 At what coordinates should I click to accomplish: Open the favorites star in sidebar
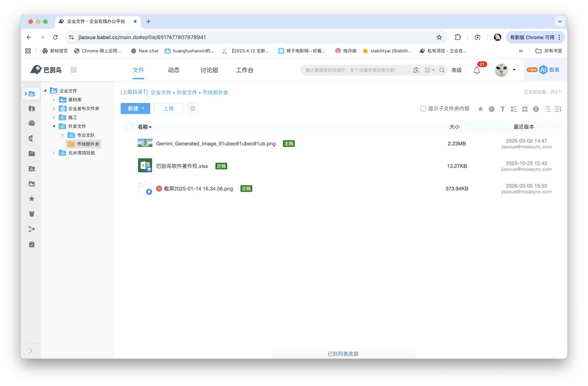(31, 199)
